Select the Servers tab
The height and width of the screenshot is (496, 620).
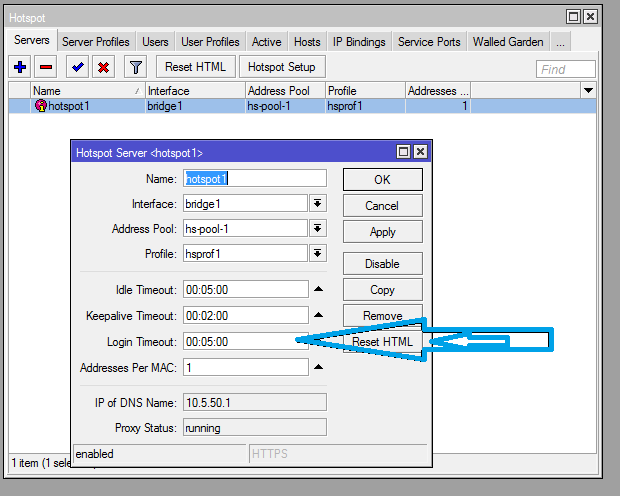32,40
